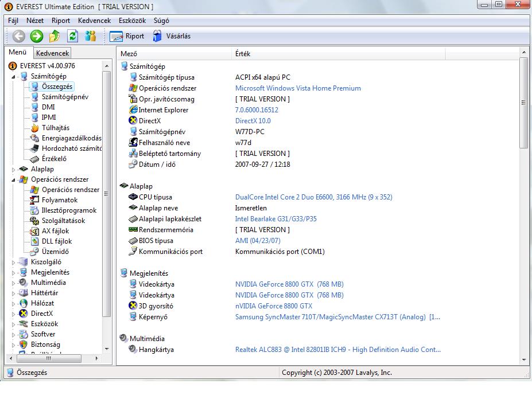This screenshot has height=411, width=532.
Task: Open the Eszközök menu
Action: (x=132, y=21)
